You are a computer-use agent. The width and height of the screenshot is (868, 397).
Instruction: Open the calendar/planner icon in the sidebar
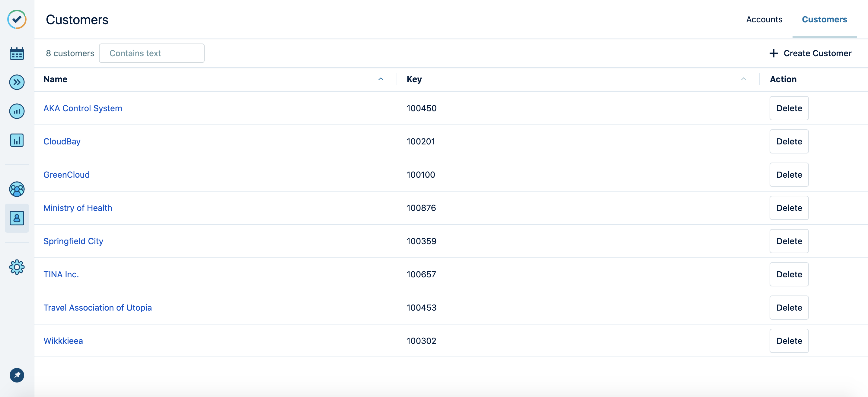pyautogui.click(x=17, y=53)
